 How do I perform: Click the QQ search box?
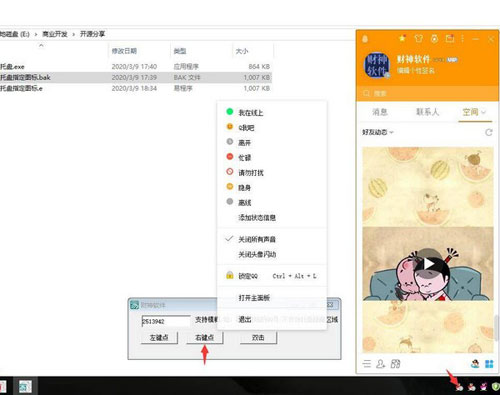427,93
